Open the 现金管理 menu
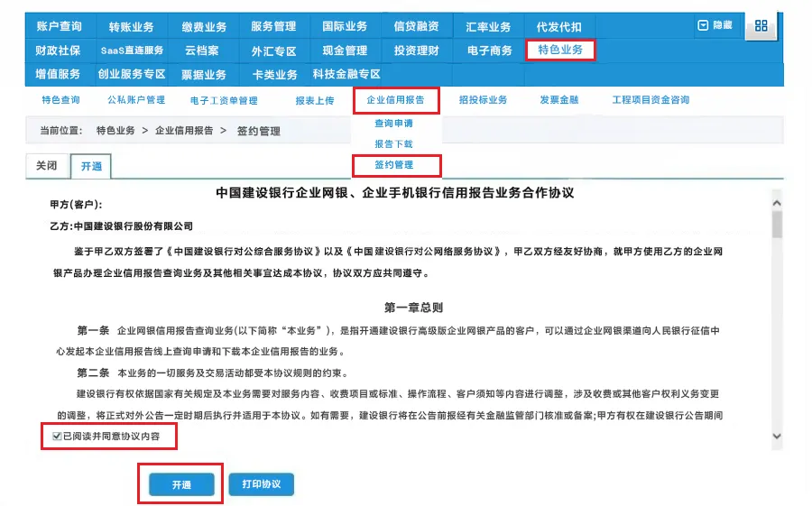 click(345, 51)
